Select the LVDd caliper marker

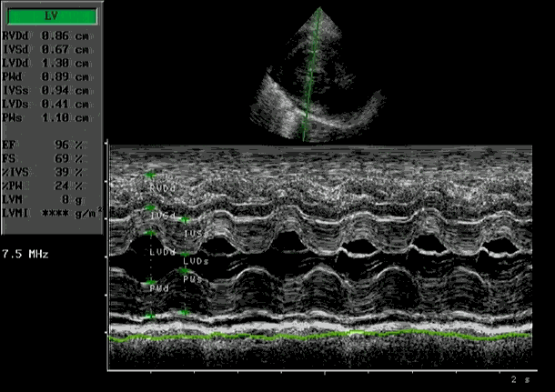tap(150, 234)
